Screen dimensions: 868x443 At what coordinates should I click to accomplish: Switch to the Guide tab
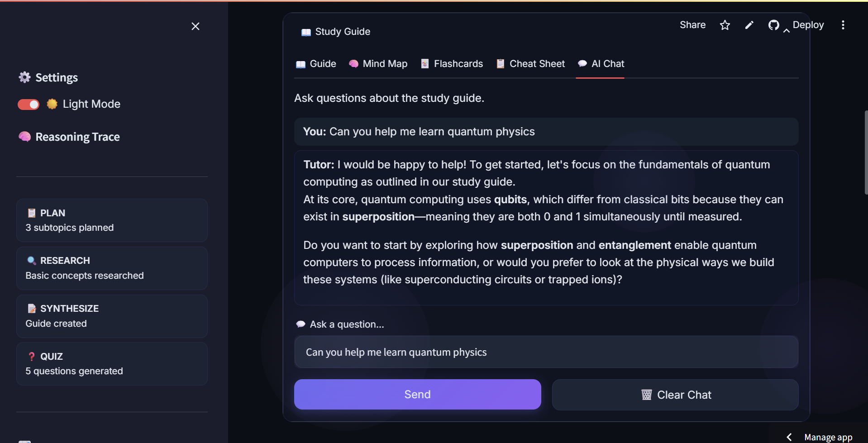[x=316, y=64]
